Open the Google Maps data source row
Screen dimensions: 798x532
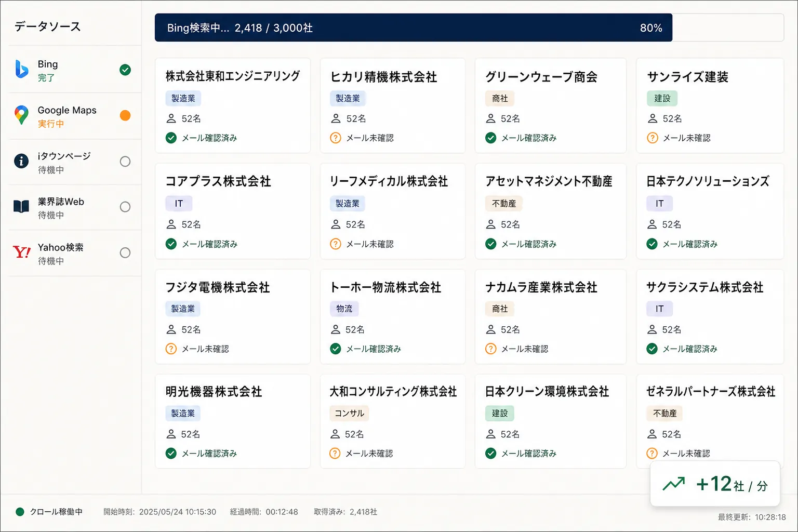tap(75, 116)
